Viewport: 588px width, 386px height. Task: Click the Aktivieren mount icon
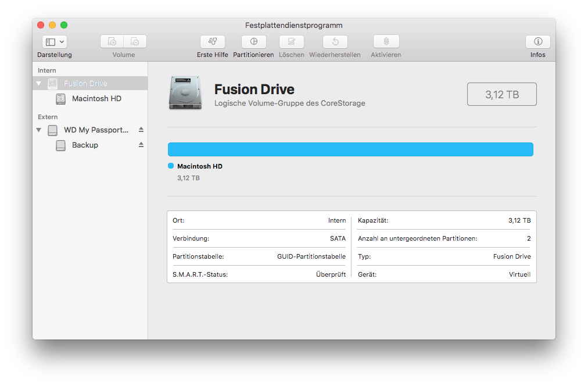[x=386, y=42]
